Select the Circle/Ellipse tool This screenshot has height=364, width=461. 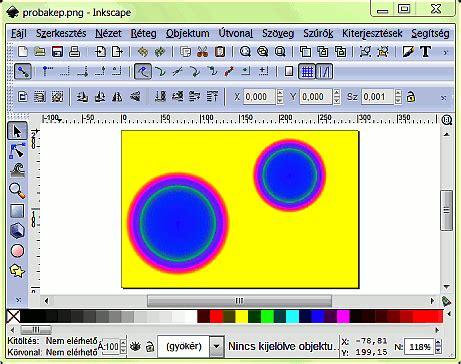coord(17,251)
